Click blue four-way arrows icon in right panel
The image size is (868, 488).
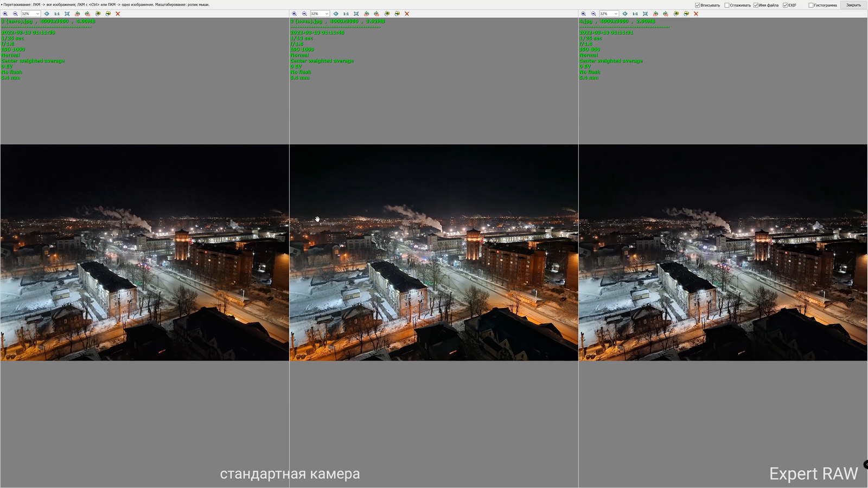(x=625, y=14)
